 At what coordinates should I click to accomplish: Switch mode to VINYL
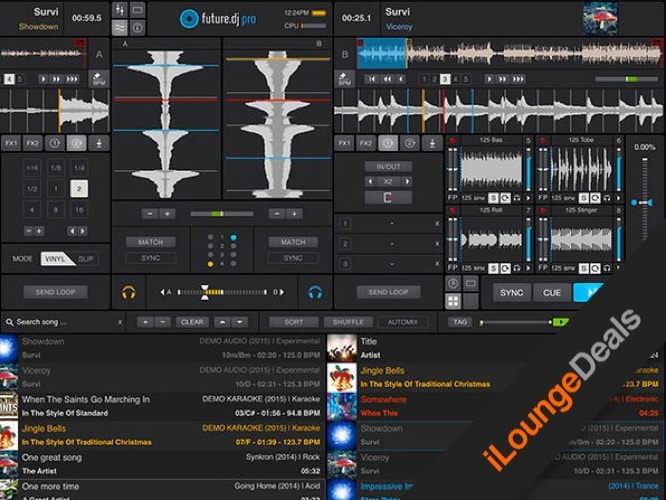pyautogui.click(x=56, y=259)
